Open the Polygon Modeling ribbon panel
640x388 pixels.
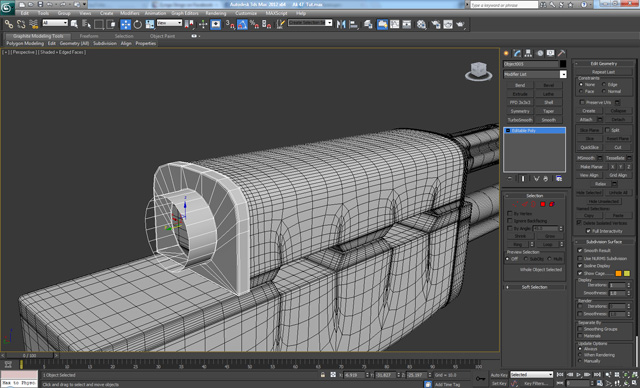25,43
